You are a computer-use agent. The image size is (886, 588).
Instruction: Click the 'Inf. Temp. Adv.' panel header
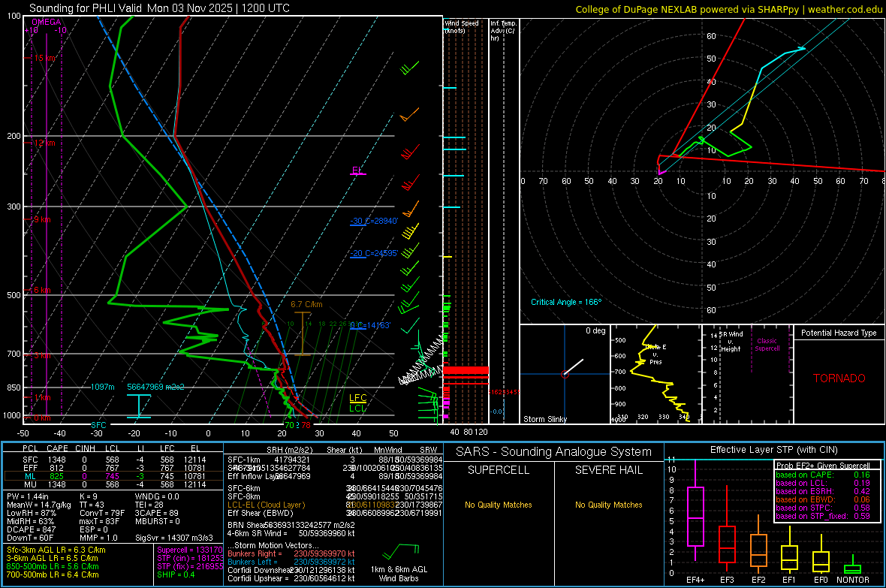pos(504,31)
